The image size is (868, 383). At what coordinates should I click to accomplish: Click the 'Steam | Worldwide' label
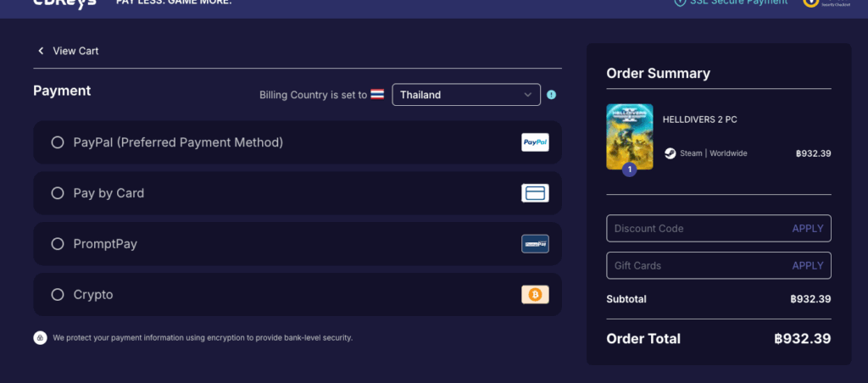(x=714, y=153)
